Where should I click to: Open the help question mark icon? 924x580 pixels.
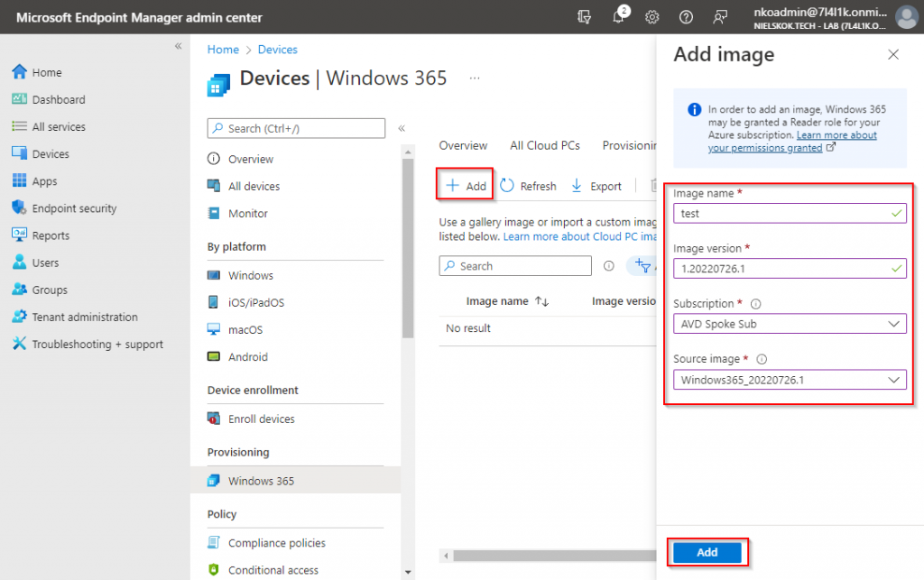coord(686,17)
